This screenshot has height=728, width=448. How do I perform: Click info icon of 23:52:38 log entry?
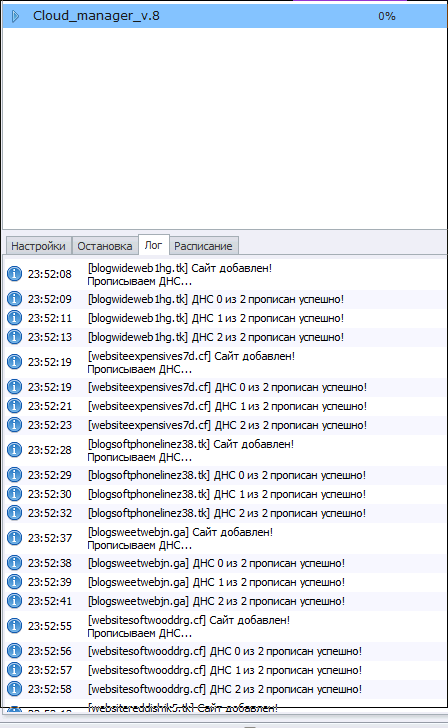[x=14, y=563]
